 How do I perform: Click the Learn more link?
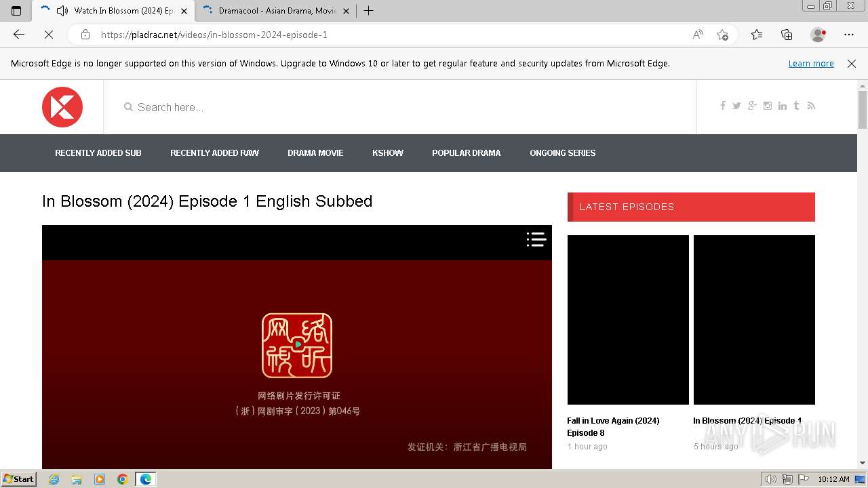pos(811,64)
